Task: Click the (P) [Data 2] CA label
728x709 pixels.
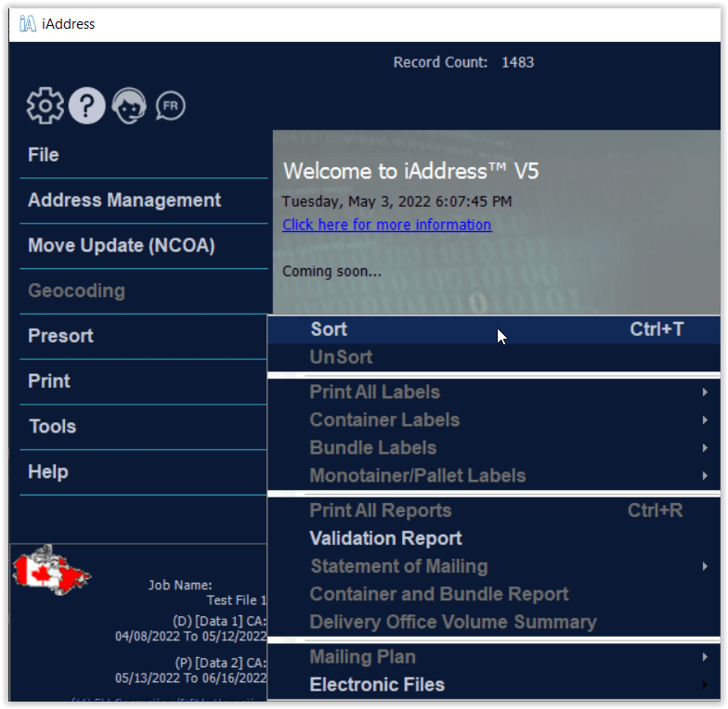Action: tap(221, 663)
